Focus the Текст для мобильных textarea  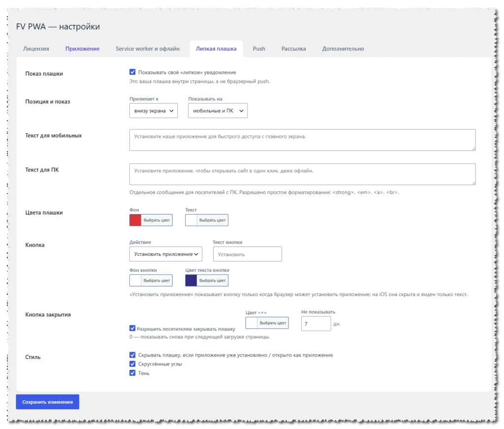click(303, 140)
